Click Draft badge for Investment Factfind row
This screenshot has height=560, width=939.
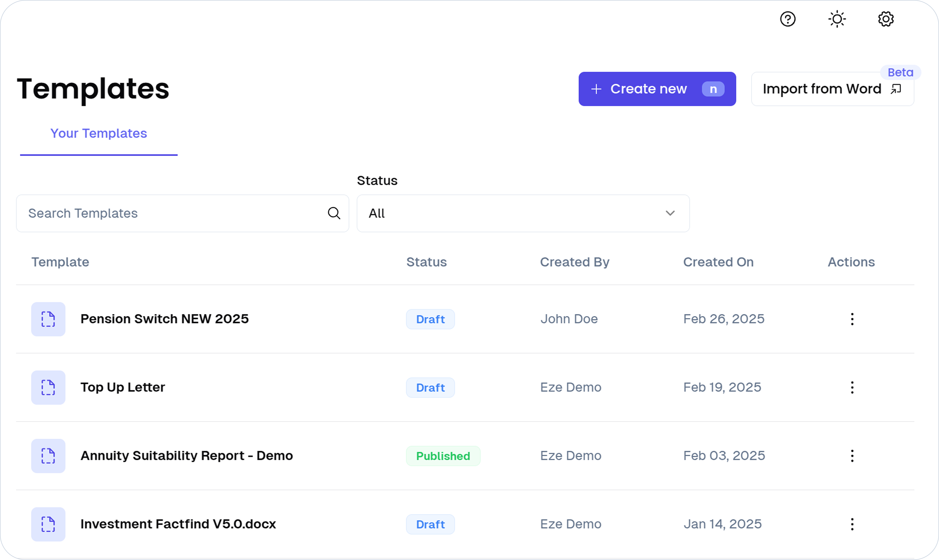coord(430,524)
